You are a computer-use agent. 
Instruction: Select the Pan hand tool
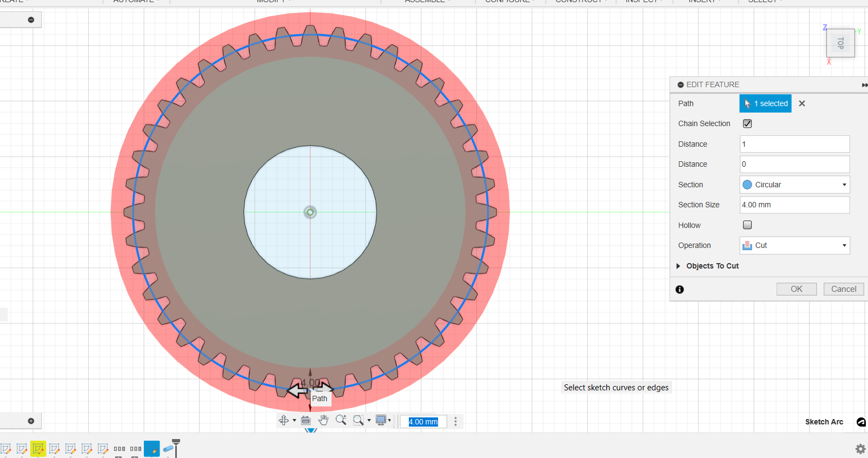click(x=323, y=421)
